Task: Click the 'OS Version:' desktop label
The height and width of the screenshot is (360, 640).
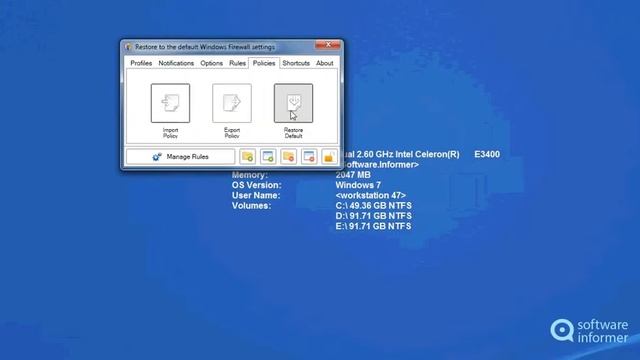Action: coord(257,185)
